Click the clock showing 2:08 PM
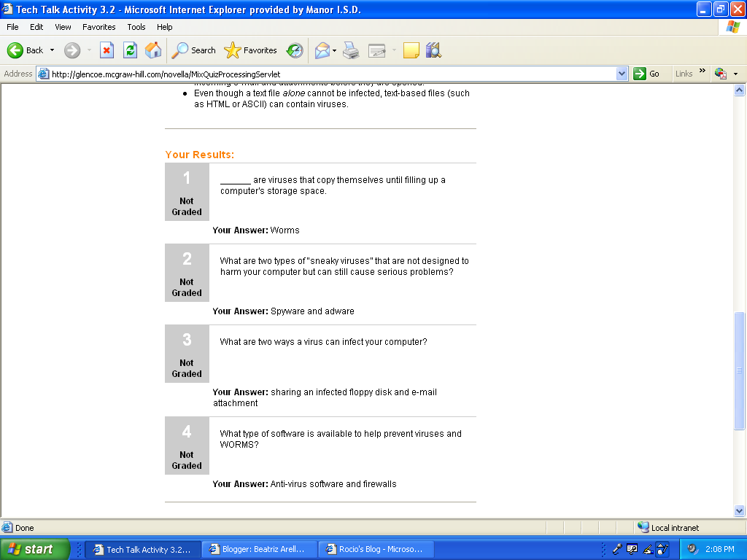This screenshot has width=747, height=560. click(720, 549)
